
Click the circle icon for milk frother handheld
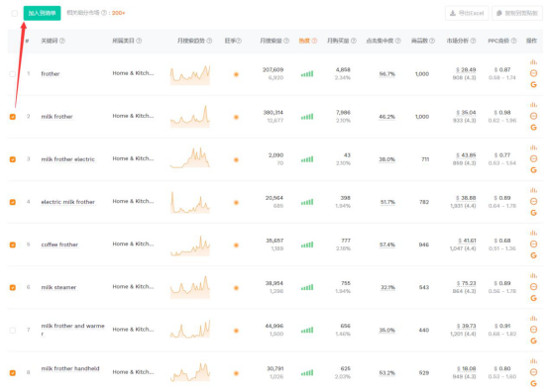tap(533, 372)
